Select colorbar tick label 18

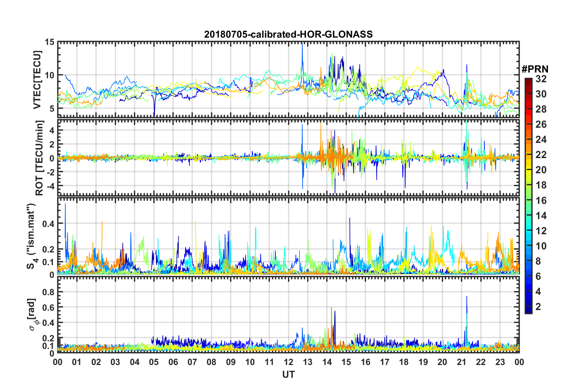[541, 185]
